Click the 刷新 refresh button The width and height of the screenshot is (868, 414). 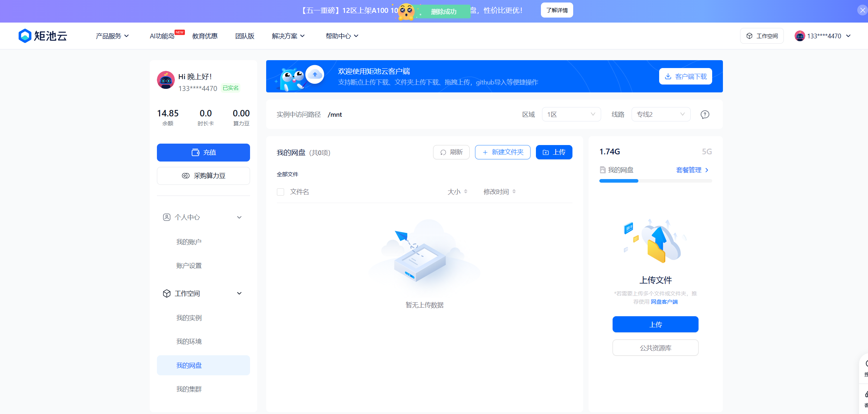[x=451, y=152]
